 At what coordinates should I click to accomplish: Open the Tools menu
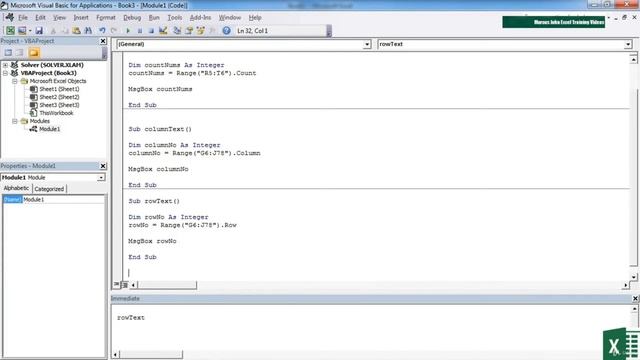175,18
